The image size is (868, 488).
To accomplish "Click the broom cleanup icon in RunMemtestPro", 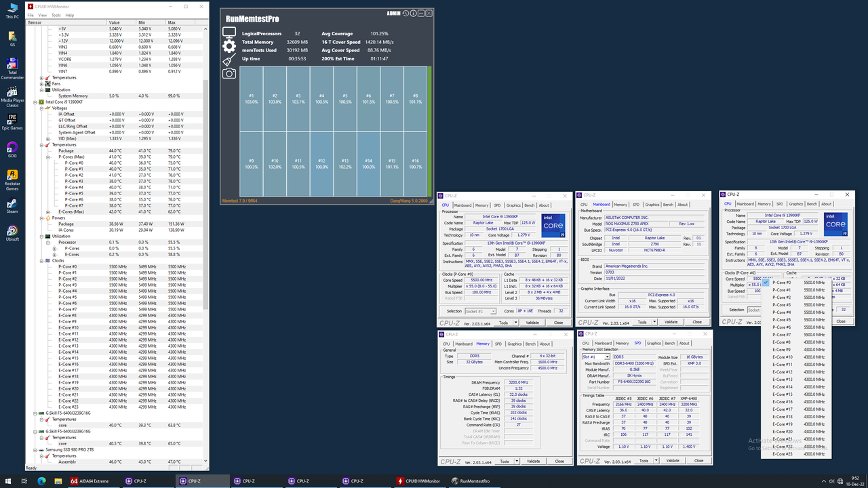I will [229, 58].
